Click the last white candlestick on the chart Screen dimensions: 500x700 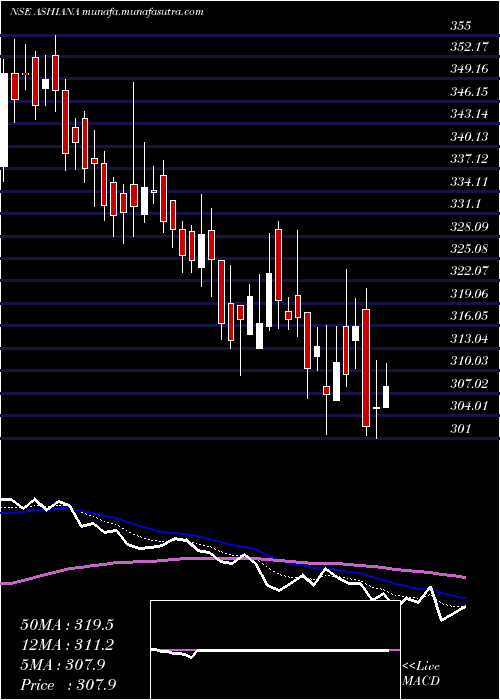(386, 397)
